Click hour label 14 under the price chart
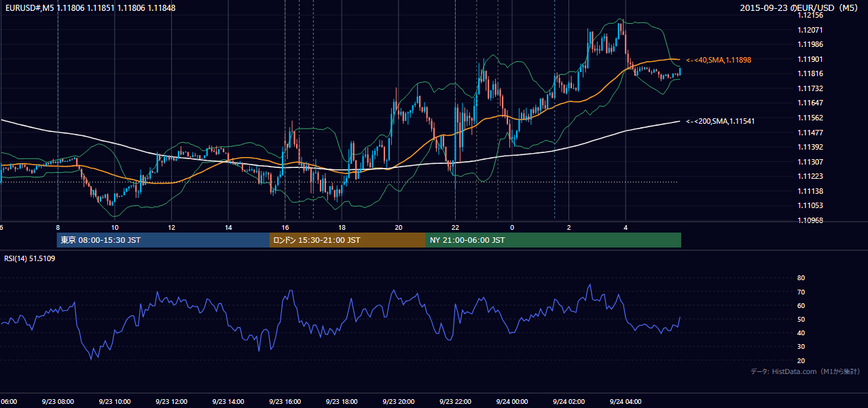This screenshot has width=868, height=408. coord(228,227)
